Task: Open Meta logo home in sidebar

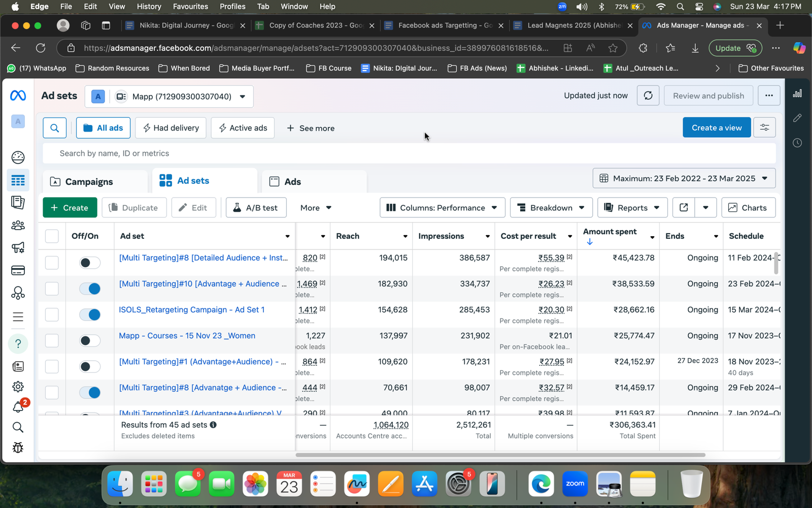Action: point(18,96)
